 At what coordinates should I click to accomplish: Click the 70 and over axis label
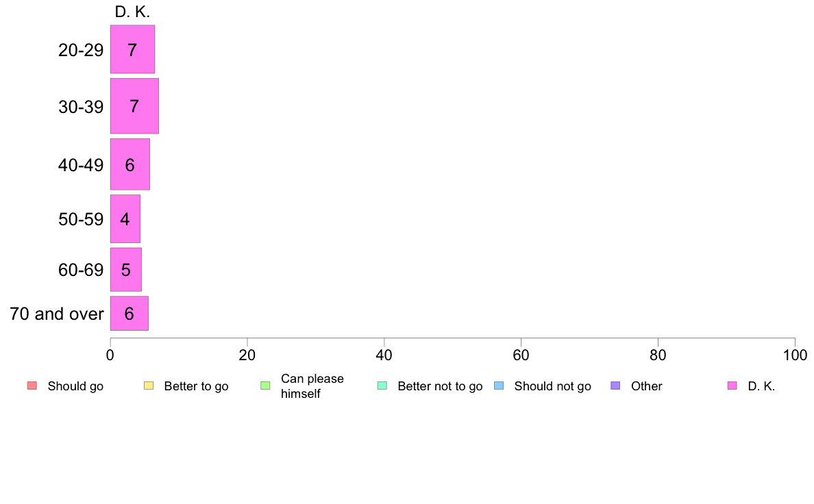point(57,314)
